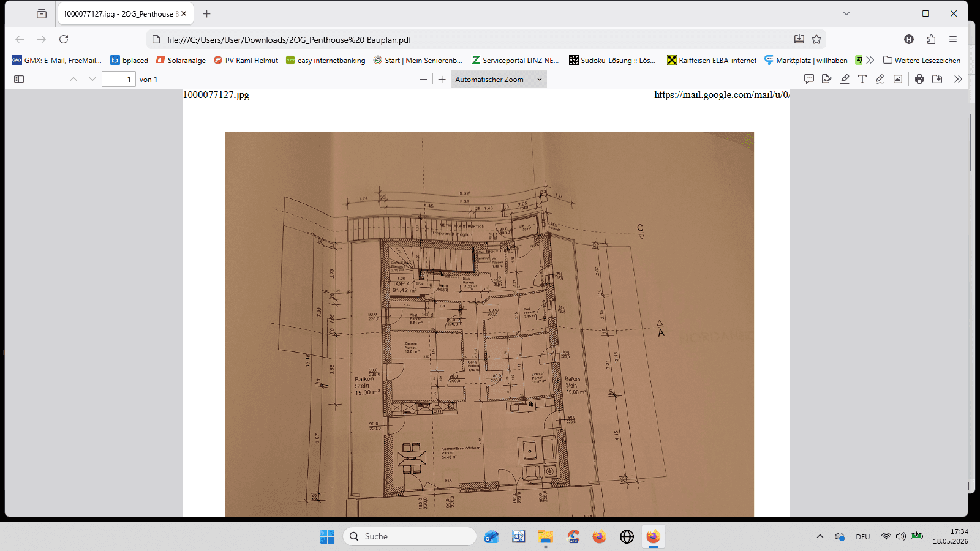Viewport: 980px width, 551px height.
Task: Print the PDF document
Action: [x=919, y=79]
